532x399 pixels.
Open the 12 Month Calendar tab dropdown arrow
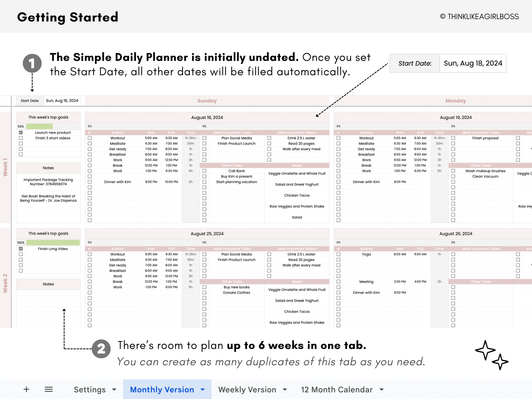pos(382,389)
